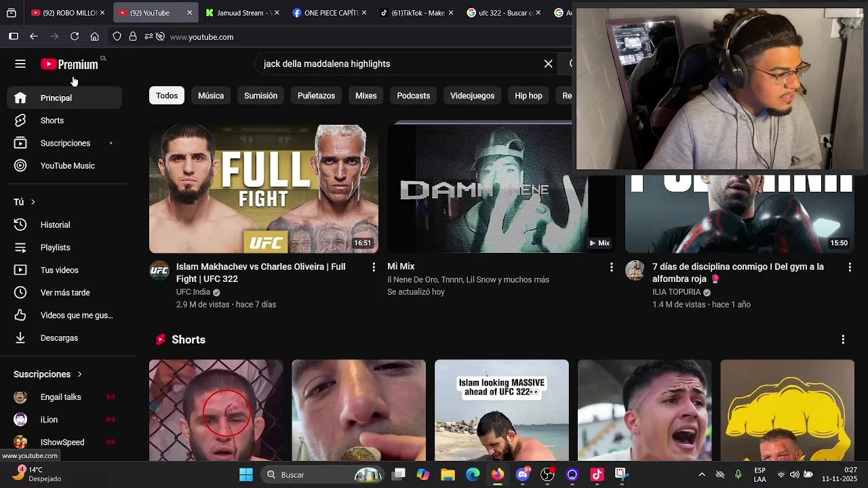
Task: Open Windows Start menu
Action: tap(246, 474)
